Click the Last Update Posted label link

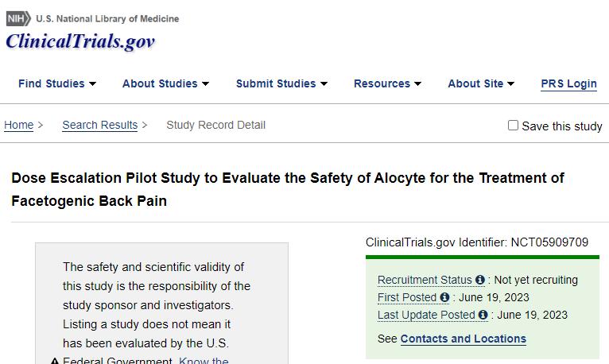pyautogui.click(x=426, y=316)
